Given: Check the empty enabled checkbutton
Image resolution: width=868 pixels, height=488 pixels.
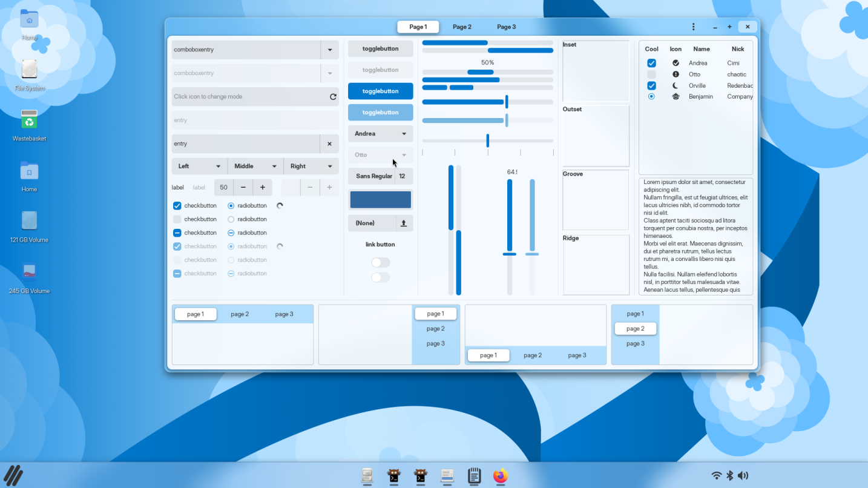Looking at the screenshot, I should pos(177,219).
